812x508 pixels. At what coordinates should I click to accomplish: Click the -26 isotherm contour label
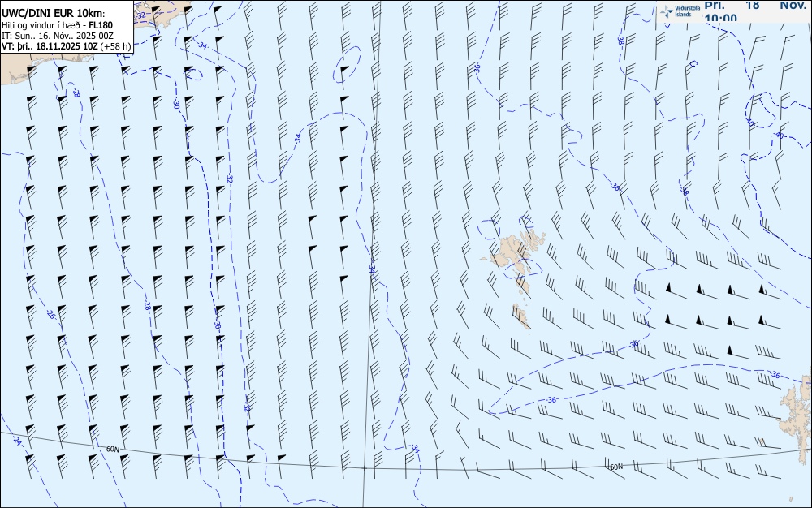pyautogui.click(x=50, y=313)
